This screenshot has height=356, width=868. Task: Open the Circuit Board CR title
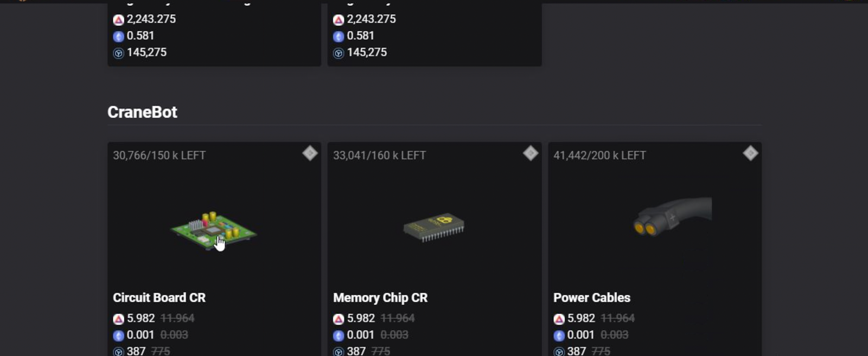159,297
